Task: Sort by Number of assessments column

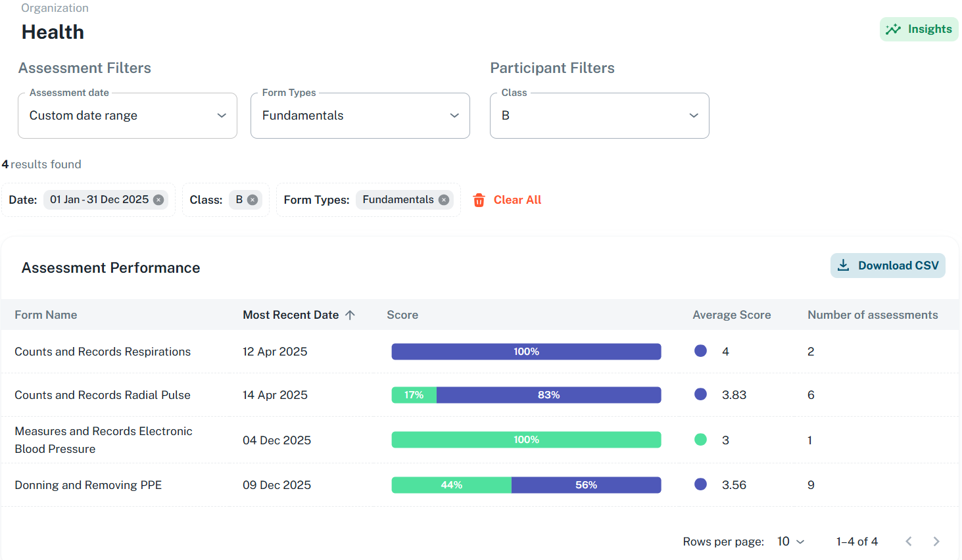Action: (x=872, y=315)
